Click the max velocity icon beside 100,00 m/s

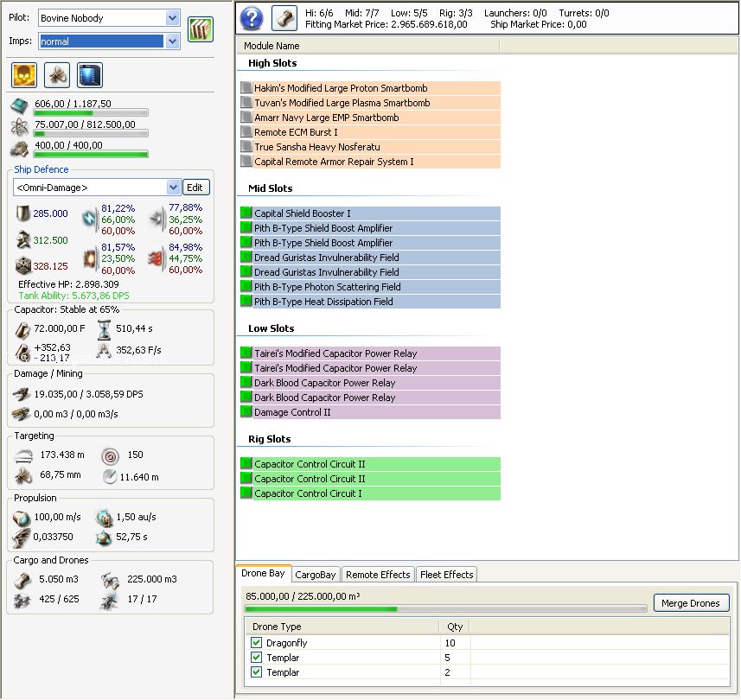point(22,519)
